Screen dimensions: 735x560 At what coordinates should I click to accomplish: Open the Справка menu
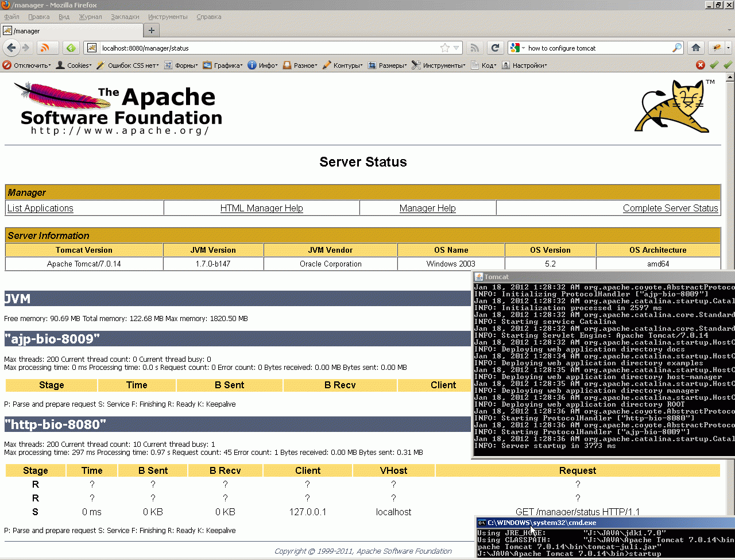[209, 17]
